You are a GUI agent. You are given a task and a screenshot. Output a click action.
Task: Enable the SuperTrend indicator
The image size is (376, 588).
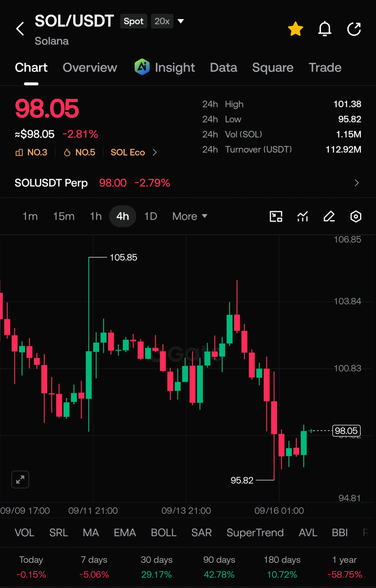tap(255, 533)
